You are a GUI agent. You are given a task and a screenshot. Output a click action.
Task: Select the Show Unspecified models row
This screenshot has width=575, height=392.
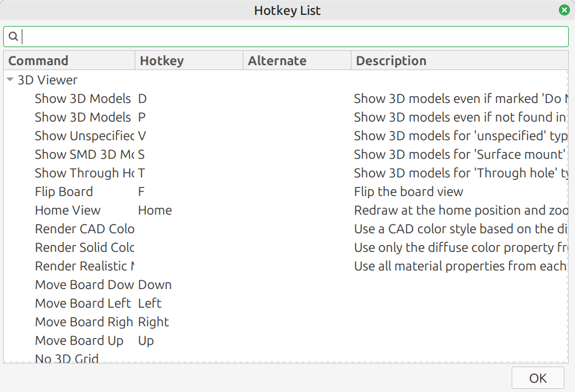tap(286, 136)
